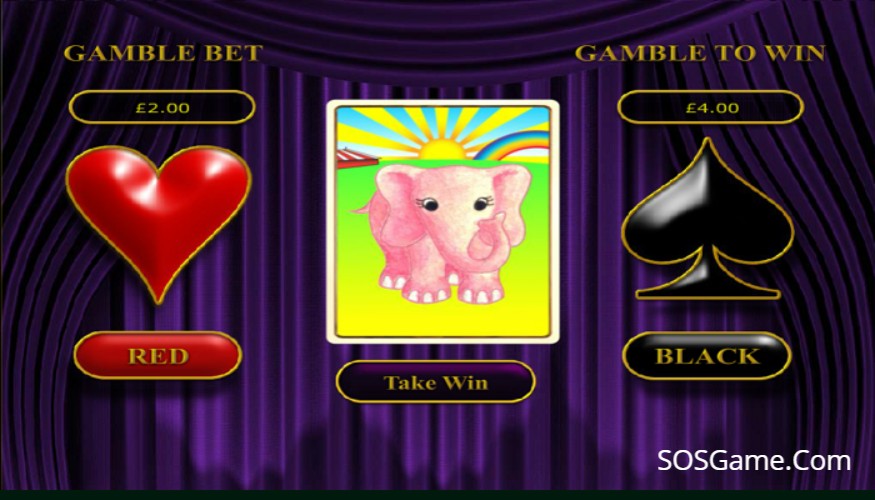Image resolution: width=875 pixels, height=500 pixels.
Task: Select the pink elephant on the card
Action: click(443, 233)
